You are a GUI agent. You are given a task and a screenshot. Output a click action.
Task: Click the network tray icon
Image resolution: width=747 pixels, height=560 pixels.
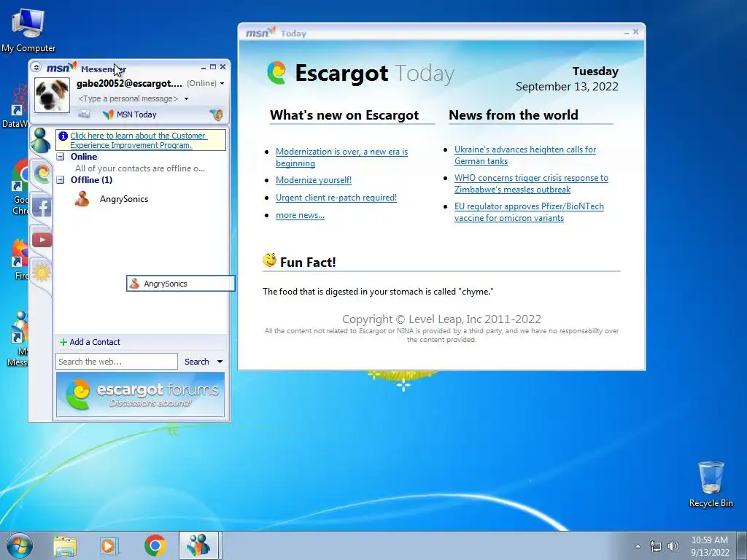656,546
